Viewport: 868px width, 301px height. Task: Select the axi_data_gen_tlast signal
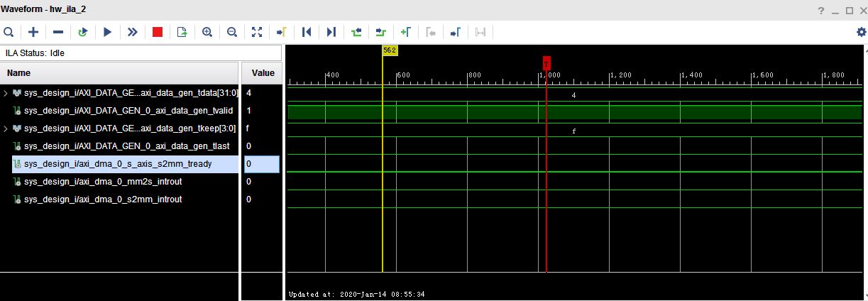point(126,146)
